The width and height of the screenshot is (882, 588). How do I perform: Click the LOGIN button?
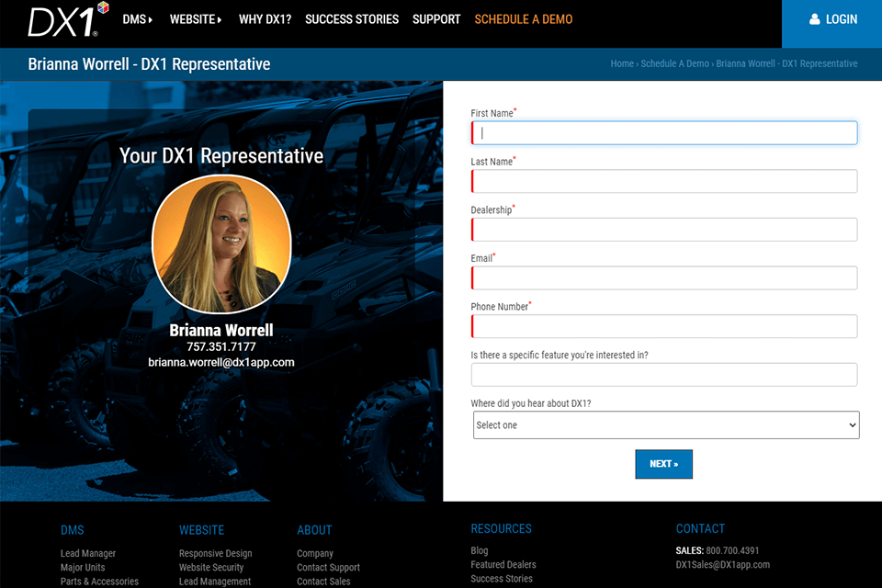click(832, 24)
